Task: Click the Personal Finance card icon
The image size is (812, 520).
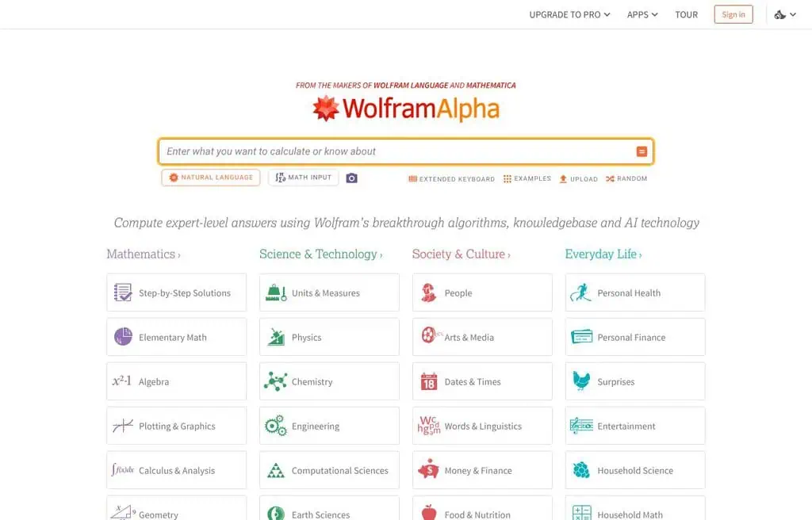Action: (581, 337)
